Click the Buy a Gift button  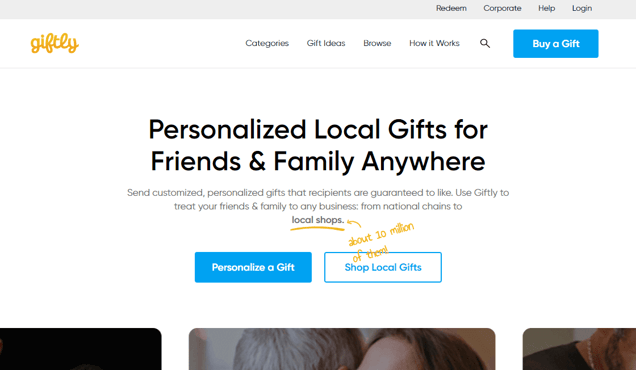(x=555, y=43)
